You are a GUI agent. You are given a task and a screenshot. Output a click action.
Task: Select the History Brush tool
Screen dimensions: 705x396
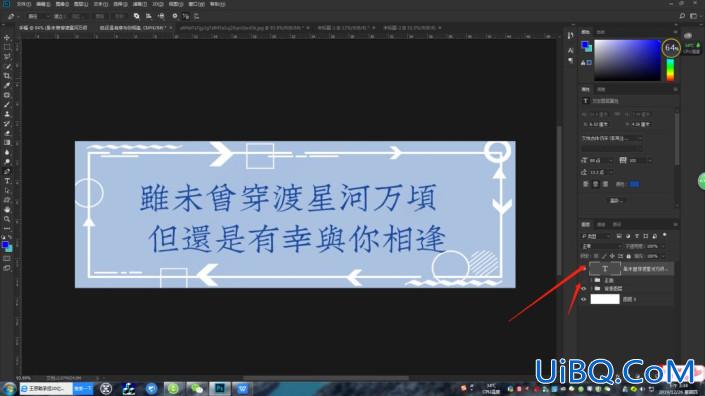[7, 123]
